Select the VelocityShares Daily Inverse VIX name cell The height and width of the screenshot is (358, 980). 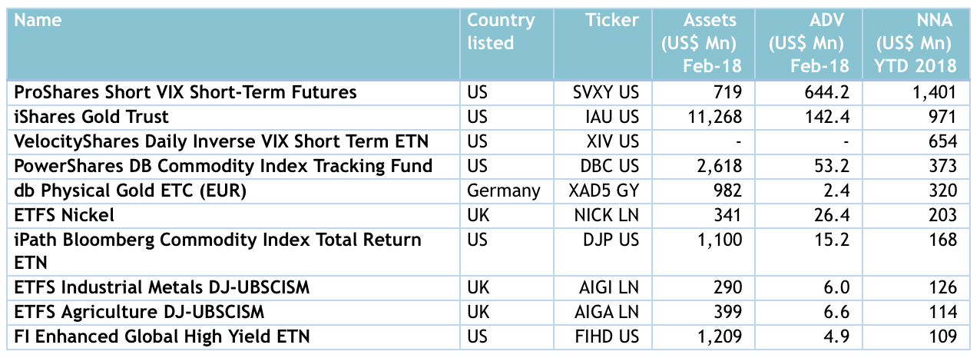tap(221, 141)
